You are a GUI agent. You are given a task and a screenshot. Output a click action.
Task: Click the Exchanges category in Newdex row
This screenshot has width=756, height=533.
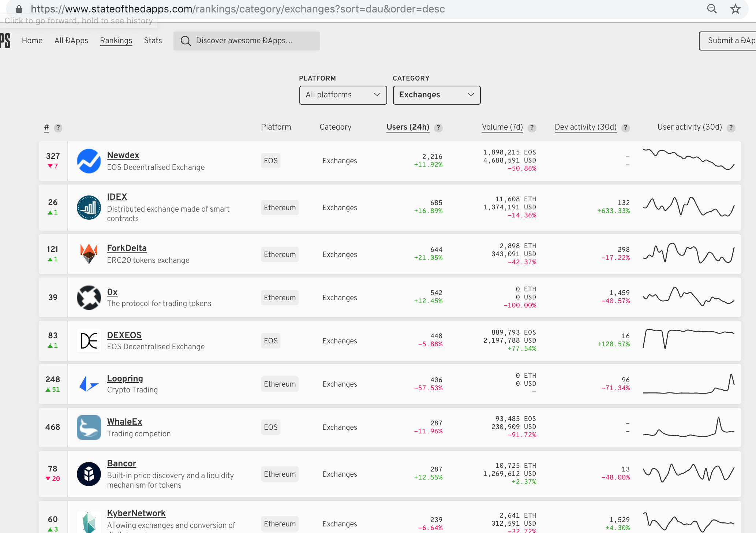point(340,161)
